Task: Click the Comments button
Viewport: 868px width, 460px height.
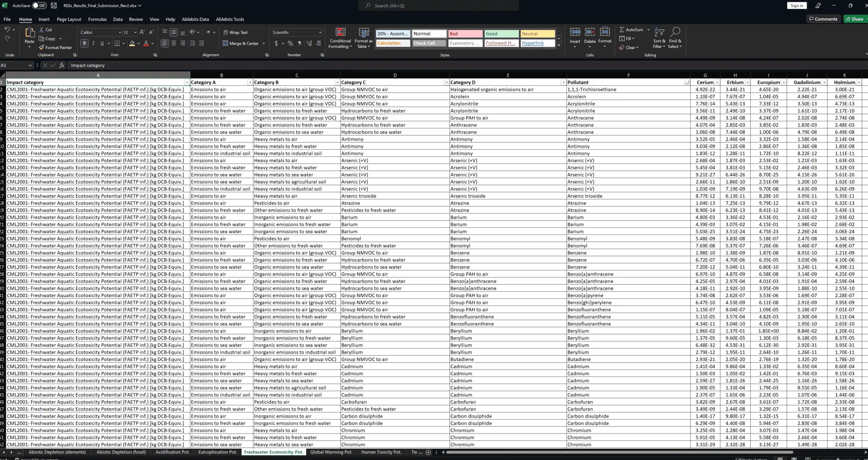Action: [823, 19]
